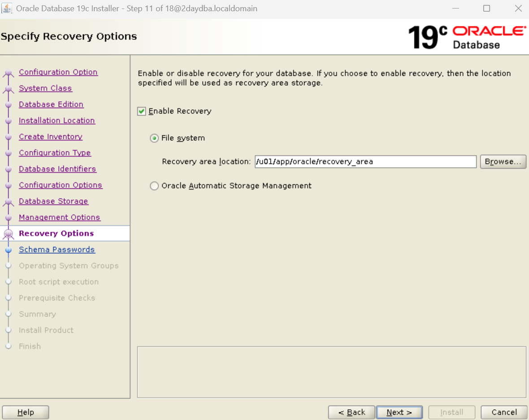Uncheck the Enable Recovery checkbox
The width and height of the screenshot is (529, 420).
tap(142, 111)
